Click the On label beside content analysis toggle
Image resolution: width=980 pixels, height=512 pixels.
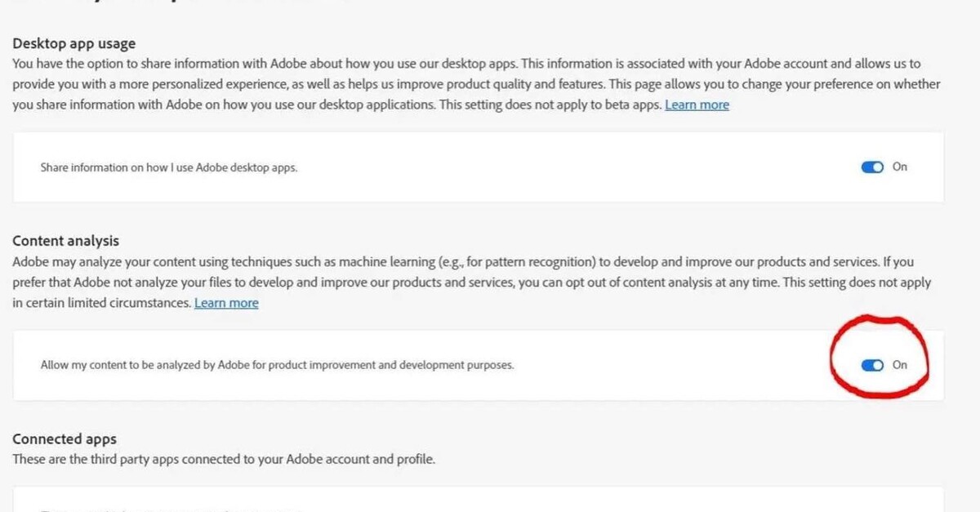[899, 365]
